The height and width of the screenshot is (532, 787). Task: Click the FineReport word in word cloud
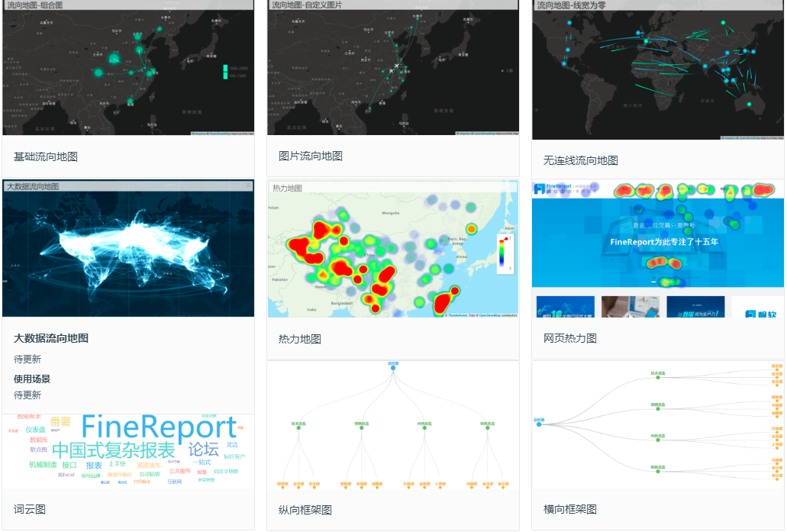(x=159, y=427)
